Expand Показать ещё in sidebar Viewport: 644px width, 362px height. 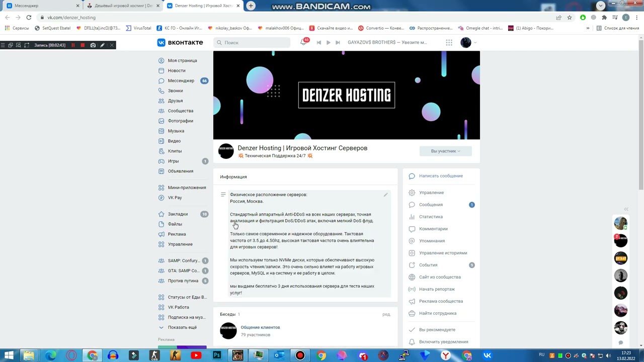[x=182, y=327]
